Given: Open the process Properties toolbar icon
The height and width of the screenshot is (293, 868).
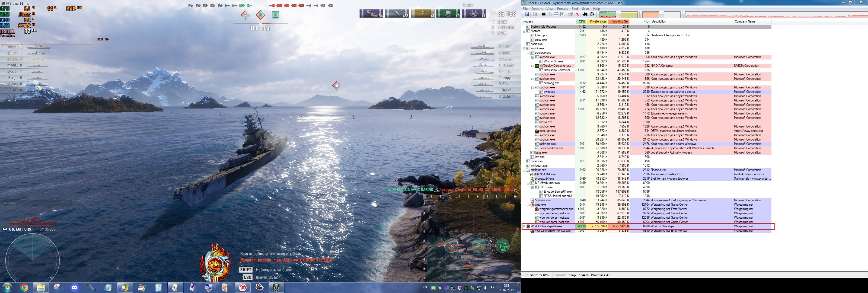Looking at the screenshot, I should coord(571,14).
